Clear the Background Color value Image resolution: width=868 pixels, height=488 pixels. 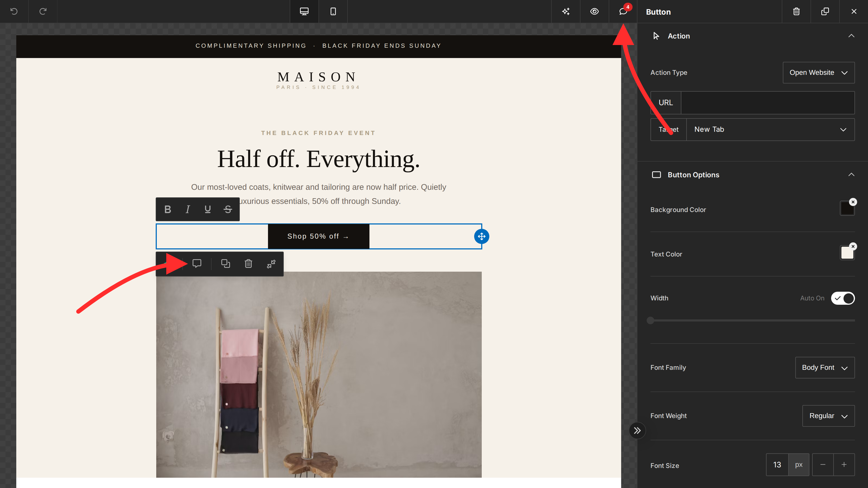click(853, 202)
